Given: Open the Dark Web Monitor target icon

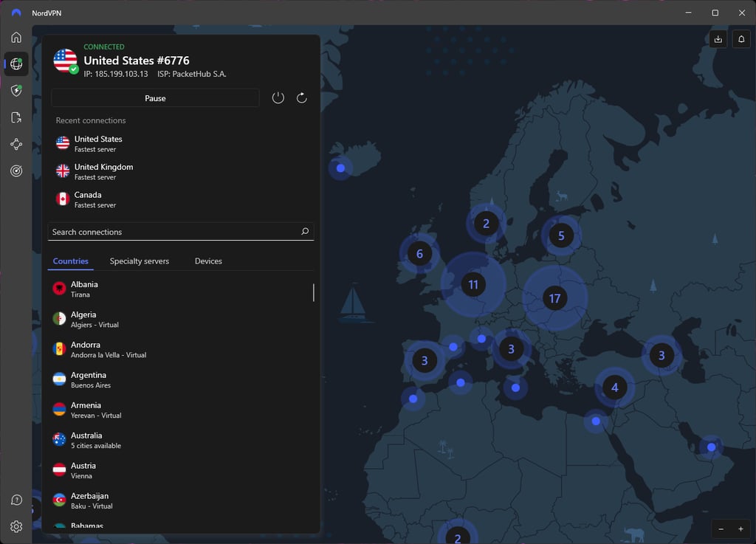Looking at the screenshot, I should (16, 171).
